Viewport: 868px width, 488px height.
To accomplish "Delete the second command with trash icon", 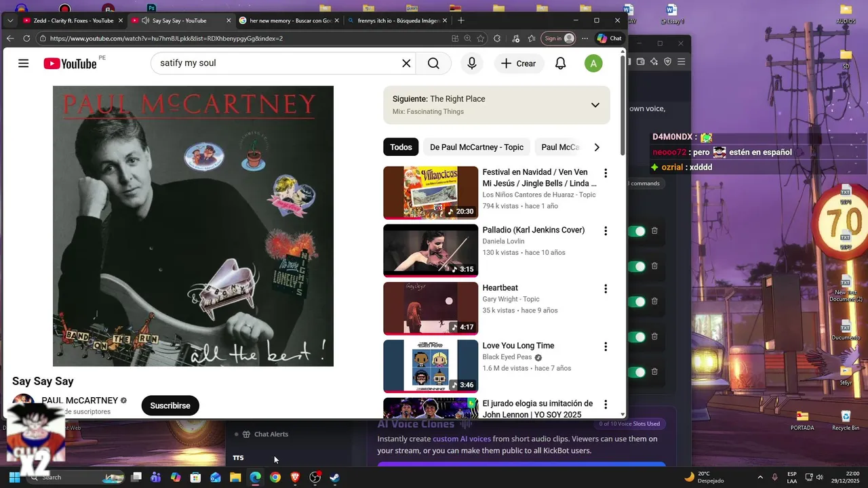I will (654, 266).
